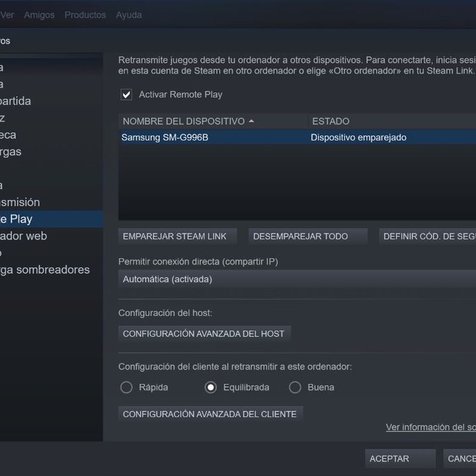
Task: Click the ESTADO column header
Action: coord(331,122)
